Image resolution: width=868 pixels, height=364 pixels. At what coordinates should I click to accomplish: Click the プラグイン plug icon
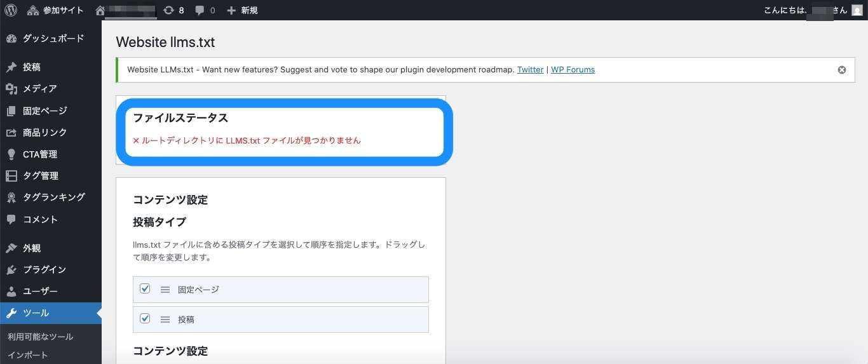[x=11, y=270]
